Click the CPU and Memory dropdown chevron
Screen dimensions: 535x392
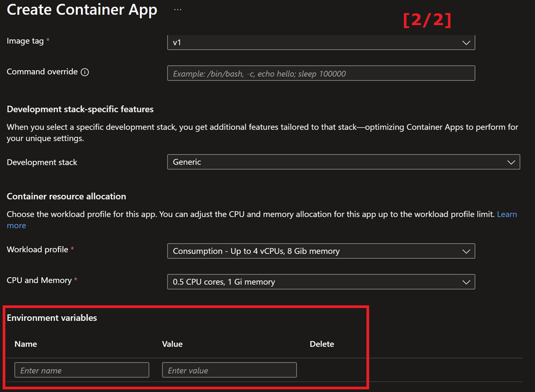pyautogui.click(x=466, y=281)
